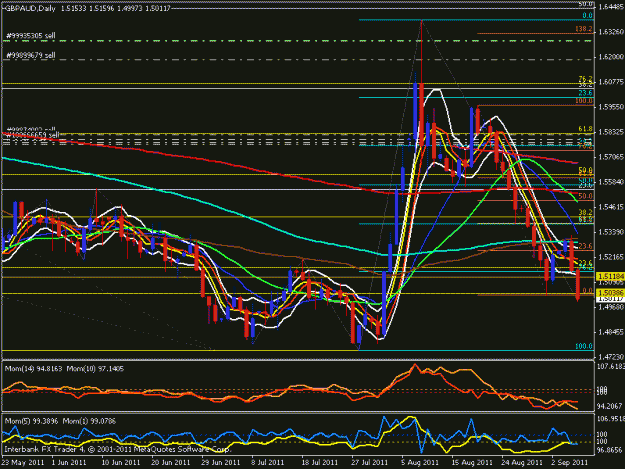The image size is (625, 469).
Task: Click the 8 Jul 2011 date label
Action: click(x=267, y=463)
